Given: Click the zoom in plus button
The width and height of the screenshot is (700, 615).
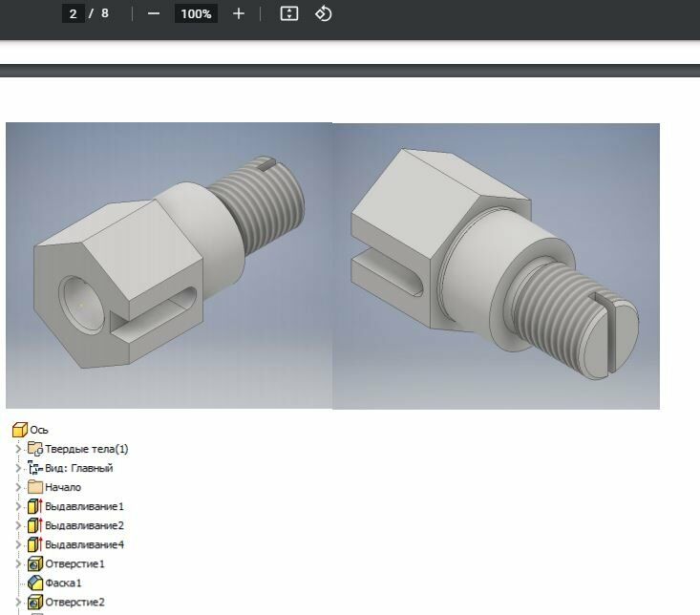Looking at the screenshot, I should (239, 13).
